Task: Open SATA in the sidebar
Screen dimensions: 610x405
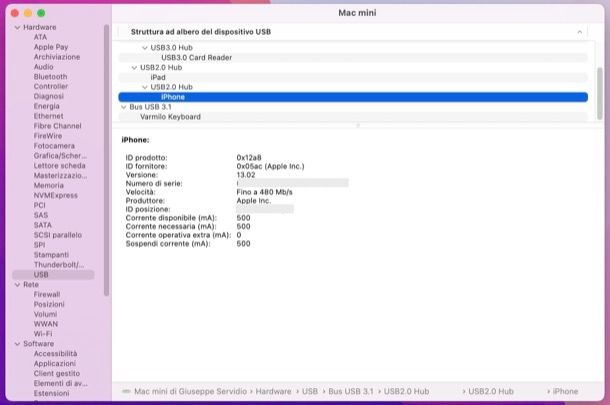Action: (x=42, y=225)
